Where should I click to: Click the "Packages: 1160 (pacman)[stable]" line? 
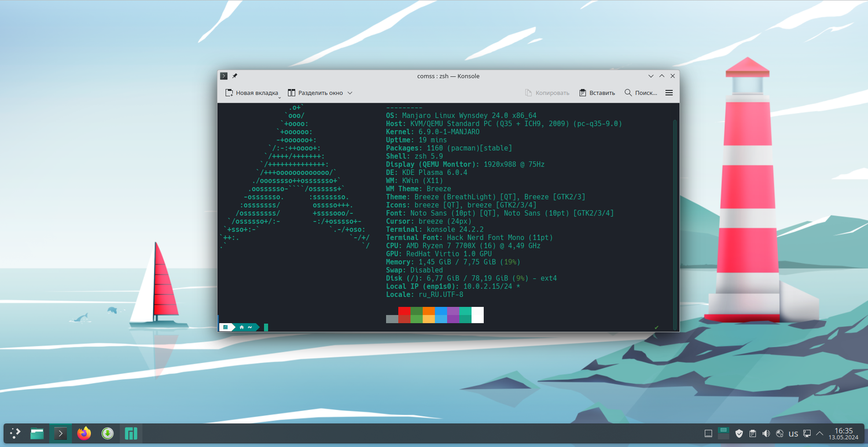[449, 148]
